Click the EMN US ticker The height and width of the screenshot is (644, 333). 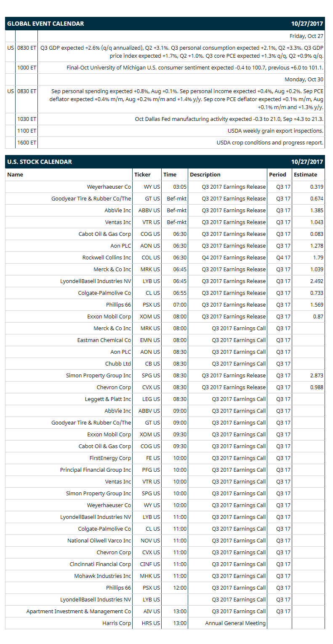tap(150, 340)
